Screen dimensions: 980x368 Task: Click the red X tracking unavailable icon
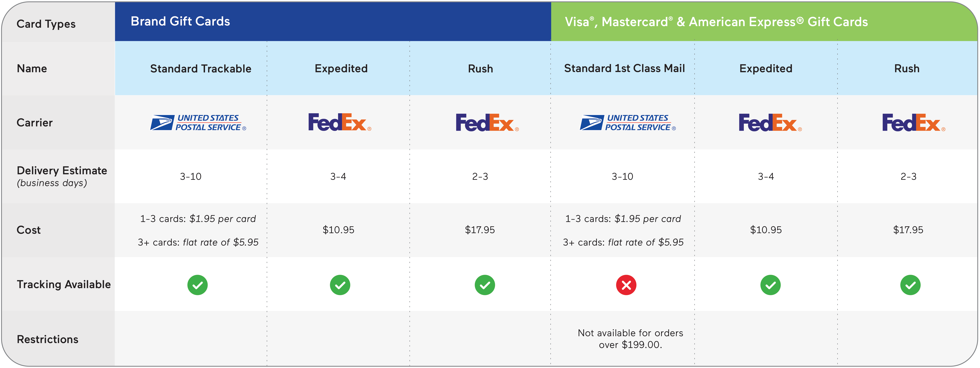[626, 285]
